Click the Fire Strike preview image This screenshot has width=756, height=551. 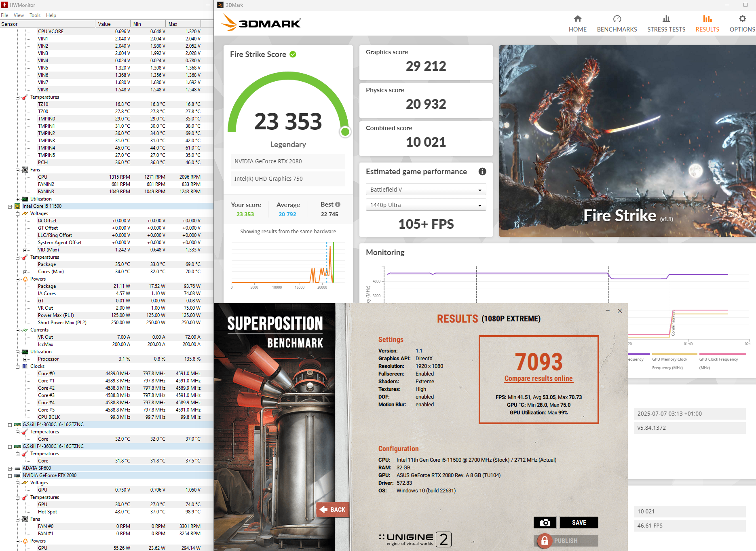coord(627,141)
